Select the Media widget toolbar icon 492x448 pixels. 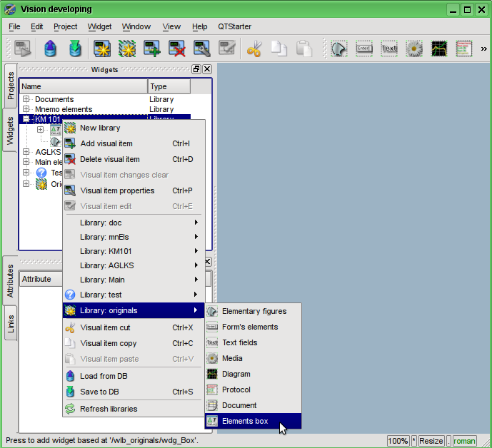[413, 49]
